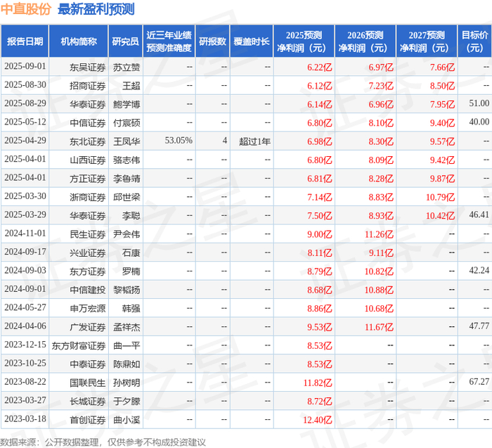This screenshot has width=492, height=448.
Task: Click the 9.87亿 forecast value
Action: click(442, 179)
